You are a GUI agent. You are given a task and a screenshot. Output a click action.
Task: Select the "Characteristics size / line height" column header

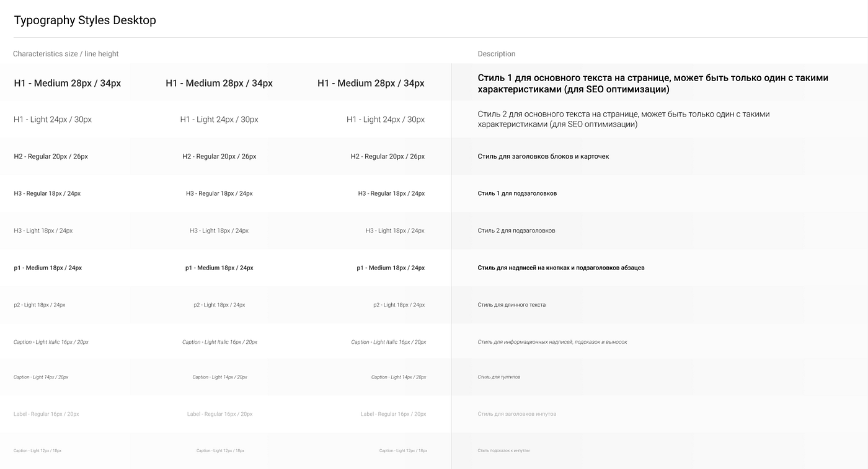[66, 54]
